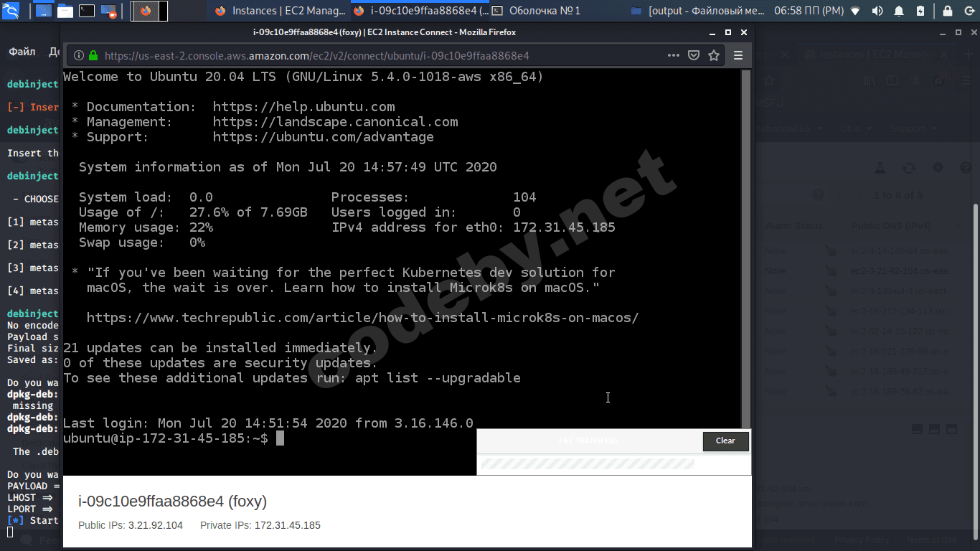Open the clock showing 06:58 ПП (PM)
This screenshot has width=980, height=551.
click(x=809, y=11)
